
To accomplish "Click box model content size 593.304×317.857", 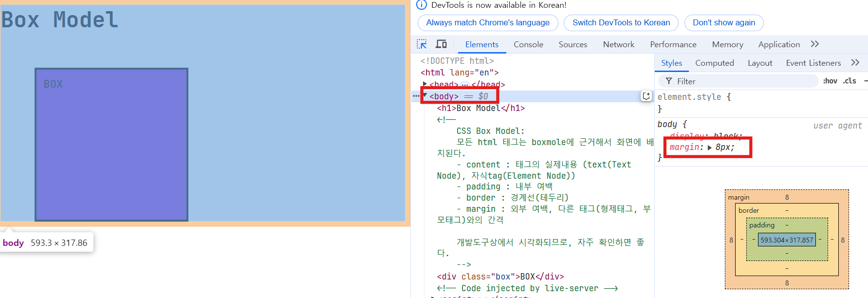I will [x=787, y=240].
